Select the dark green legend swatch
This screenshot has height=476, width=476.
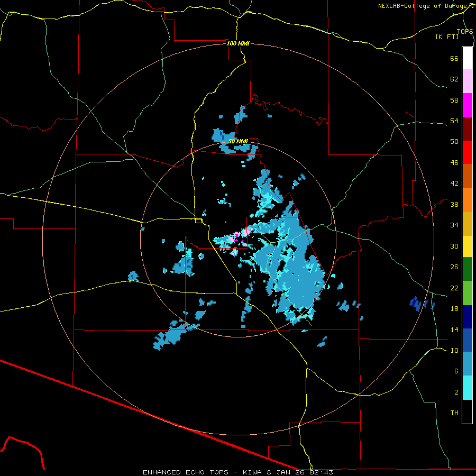[x=467, y=269]
